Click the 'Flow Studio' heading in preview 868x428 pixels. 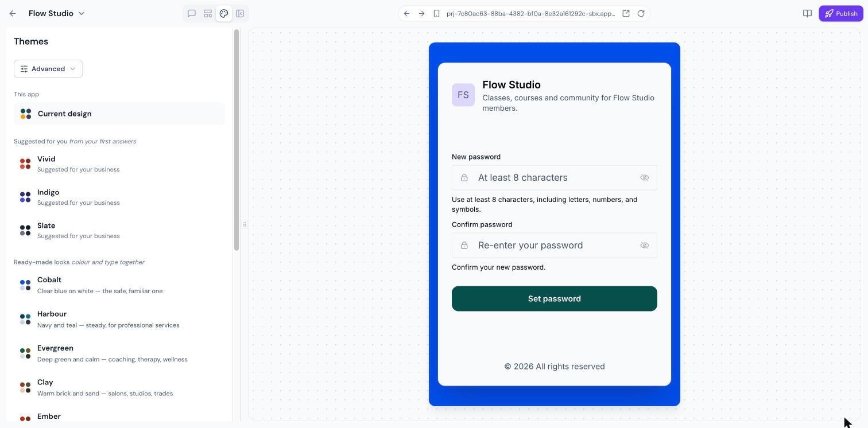(511, 85)
